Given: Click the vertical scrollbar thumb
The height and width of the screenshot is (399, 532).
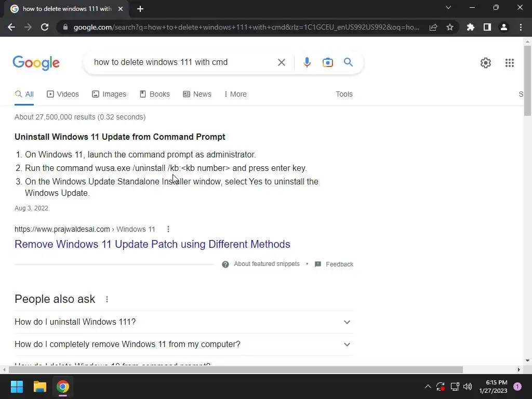Looking at the screenshot, I should (527, 81).
